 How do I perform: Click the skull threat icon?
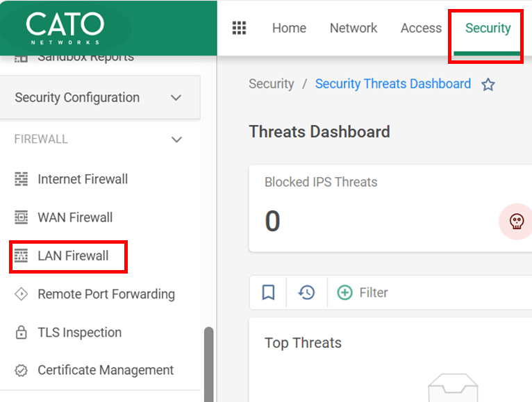click(517, 221)
